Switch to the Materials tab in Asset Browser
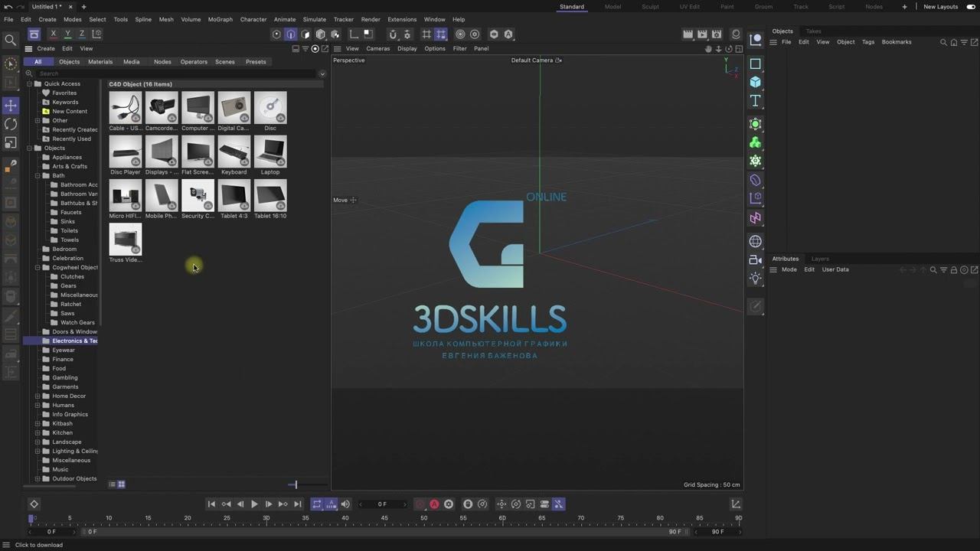 (100, 62)
